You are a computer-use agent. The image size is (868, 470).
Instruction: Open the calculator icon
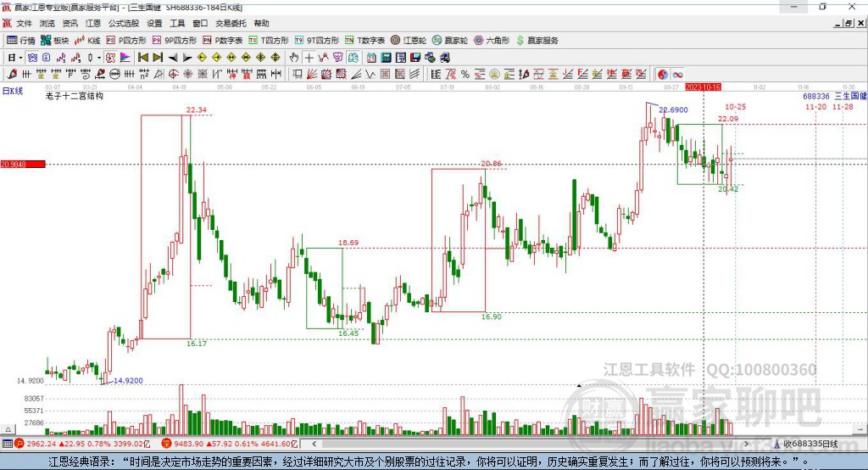coord(386,58)
